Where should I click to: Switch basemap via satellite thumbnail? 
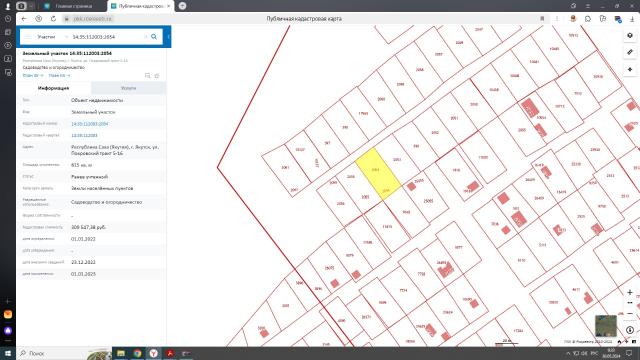click(x=606, y=326)
